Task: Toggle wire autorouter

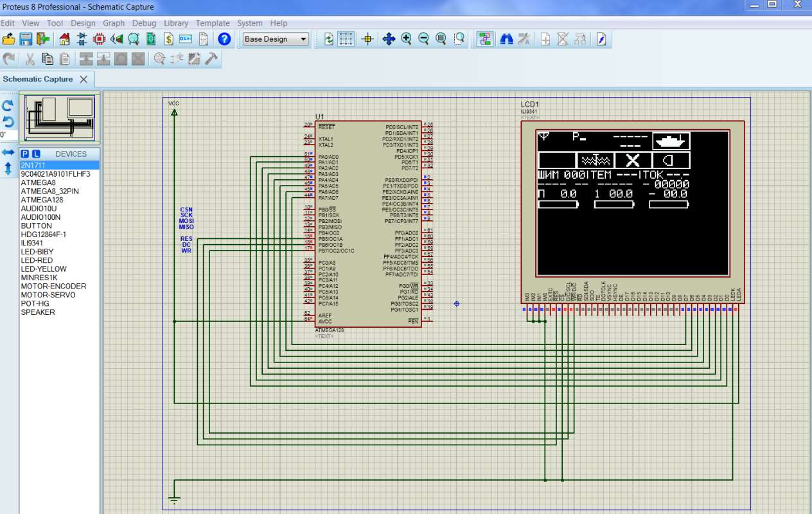Action: point(484,39)
